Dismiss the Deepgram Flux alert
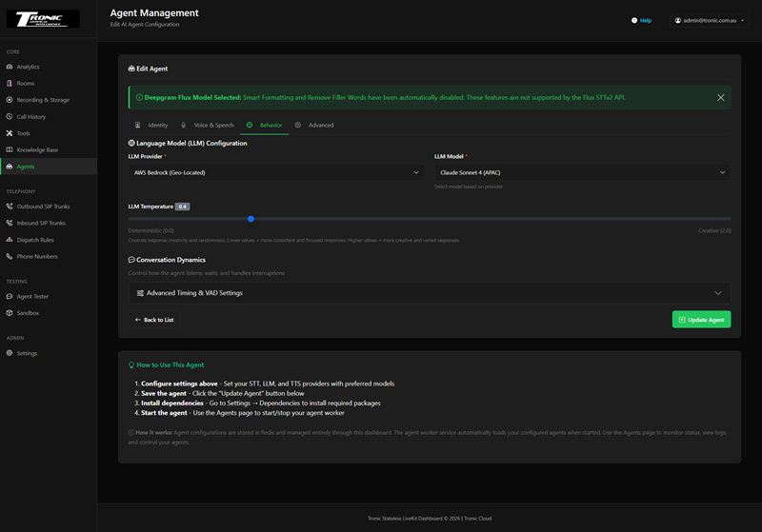The height and width of the screenshot is (532, 762). pos(721,98)
